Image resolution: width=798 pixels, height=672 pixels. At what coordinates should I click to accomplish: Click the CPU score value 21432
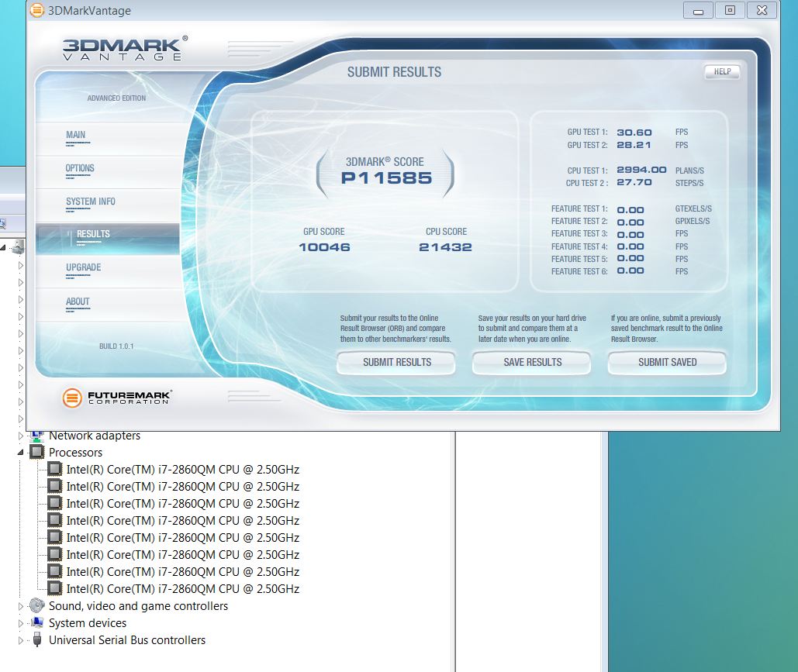coord(445,247)
